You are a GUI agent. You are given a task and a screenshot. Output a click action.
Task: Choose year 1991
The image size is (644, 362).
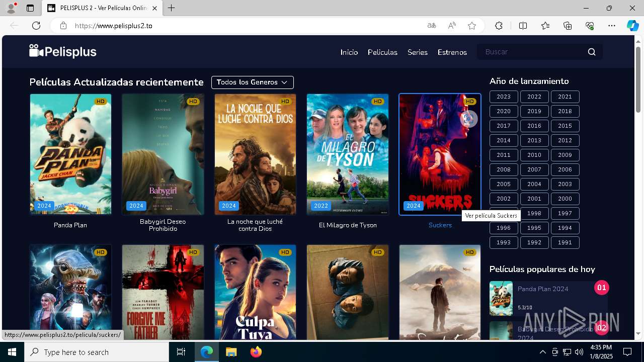point(565,242)
